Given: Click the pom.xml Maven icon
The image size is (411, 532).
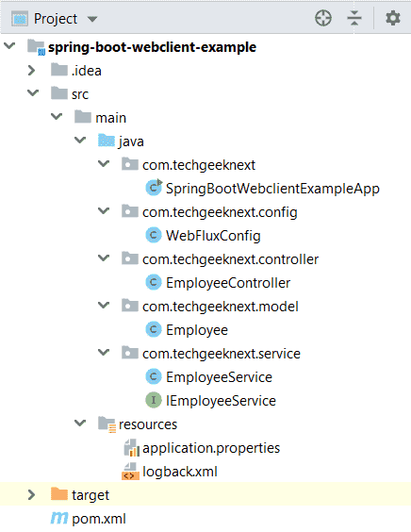Looking at the screenshot, I should tap(59, 518).
